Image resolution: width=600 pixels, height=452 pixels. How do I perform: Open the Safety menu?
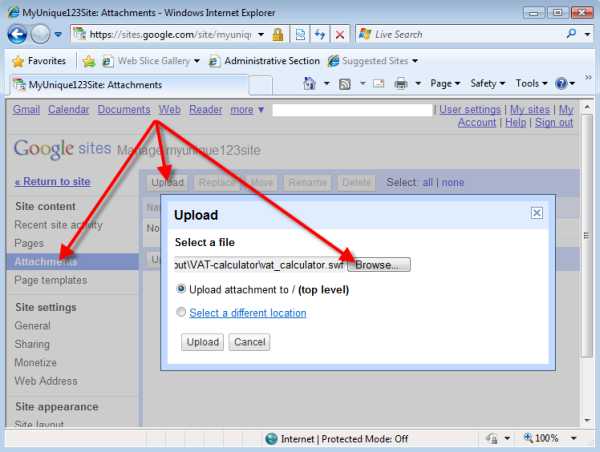488,83
